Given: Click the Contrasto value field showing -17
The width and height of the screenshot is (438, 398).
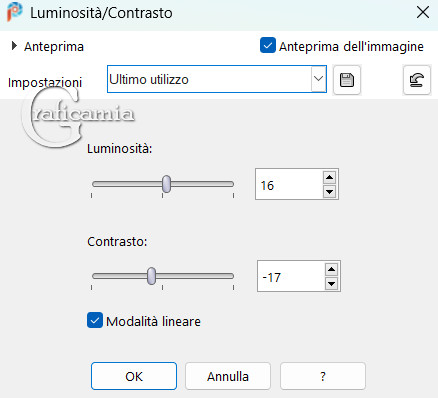Looking at the screenshot, I should pos(291,276).
